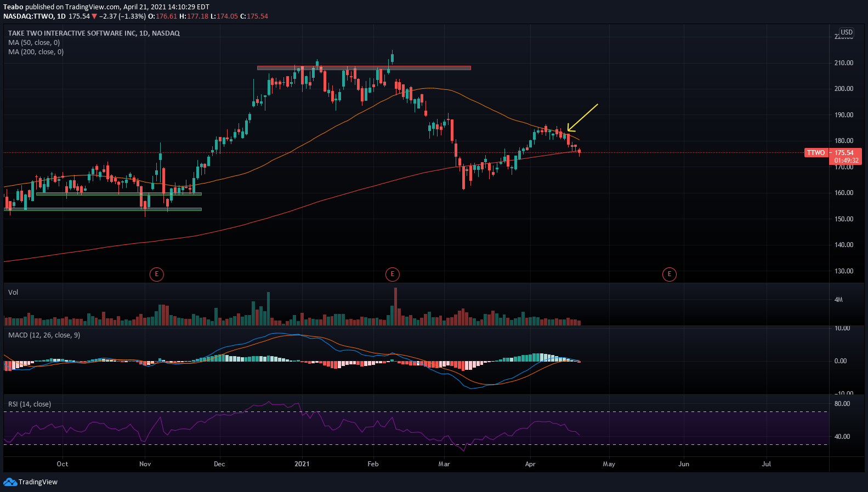Viewport: 868px width, 492px height.
Task: Click the Teabo published on TradingView.com line
Action: [106, 7]
